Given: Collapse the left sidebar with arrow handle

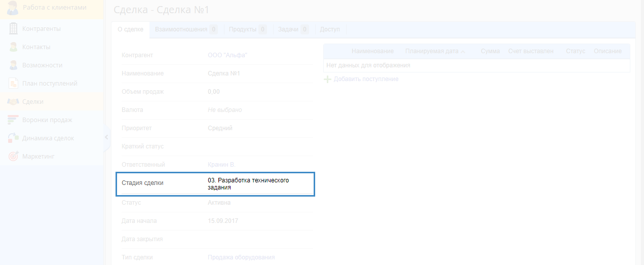Looking at the screenshot, I should pyautogui.click(x=106, y=137).
